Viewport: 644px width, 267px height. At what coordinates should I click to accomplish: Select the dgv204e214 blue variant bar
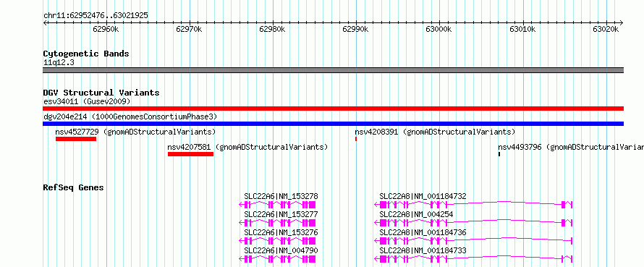pos(333,124)
